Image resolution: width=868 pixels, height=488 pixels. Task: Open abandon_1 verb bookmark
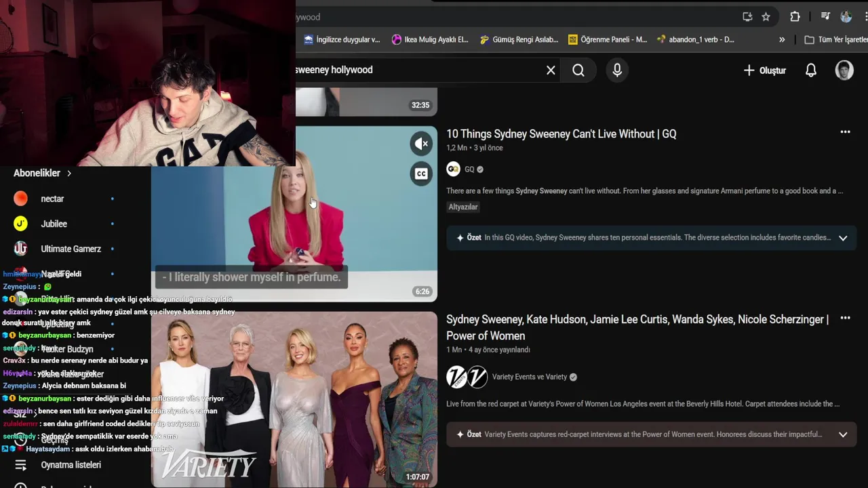coord(695,39)
